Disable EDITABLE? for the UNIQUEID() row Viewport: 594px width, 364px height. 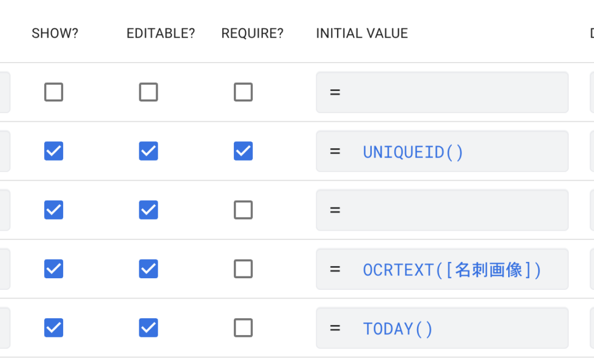[148, 151]
